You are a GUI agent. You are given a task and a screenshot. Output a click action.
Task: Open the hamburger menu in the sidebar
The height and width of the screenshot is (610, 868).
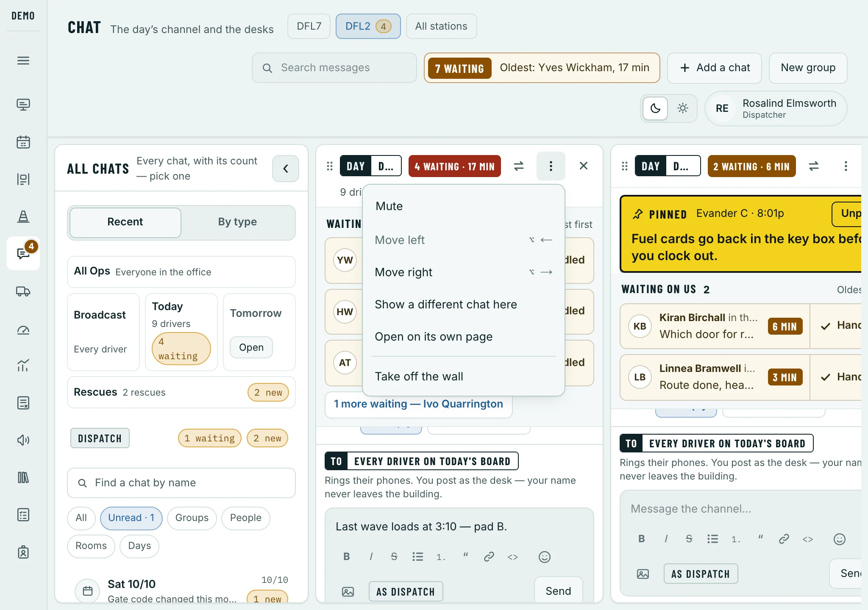[x=23, y=61]
